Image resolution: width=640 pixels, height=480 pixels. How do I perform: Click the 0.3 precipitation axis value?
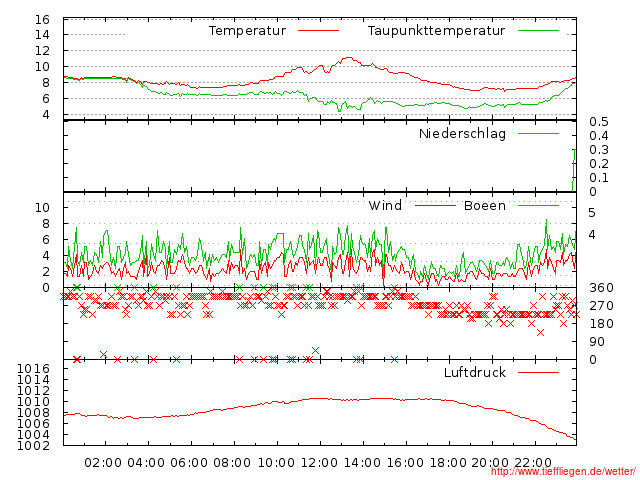599,150
